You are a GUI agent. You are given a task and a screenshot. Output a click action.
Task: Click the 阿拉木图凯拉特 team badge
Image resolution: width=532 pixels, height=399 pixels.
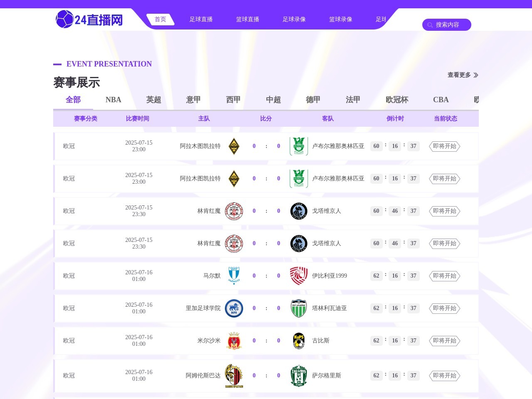point(234,146)
